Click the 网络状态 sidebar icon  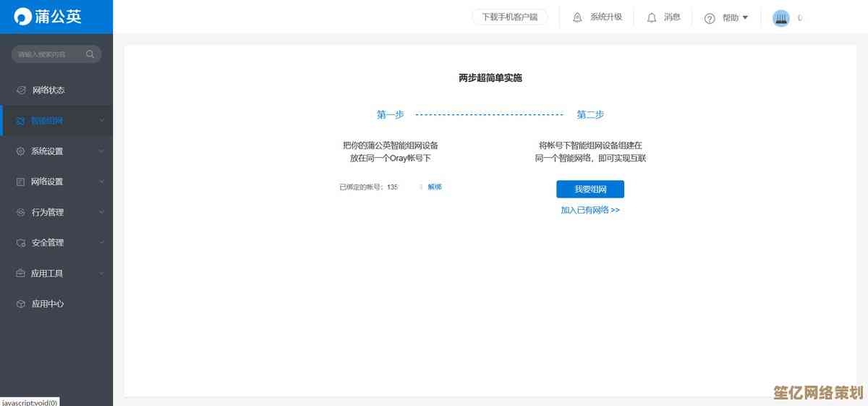20,90
